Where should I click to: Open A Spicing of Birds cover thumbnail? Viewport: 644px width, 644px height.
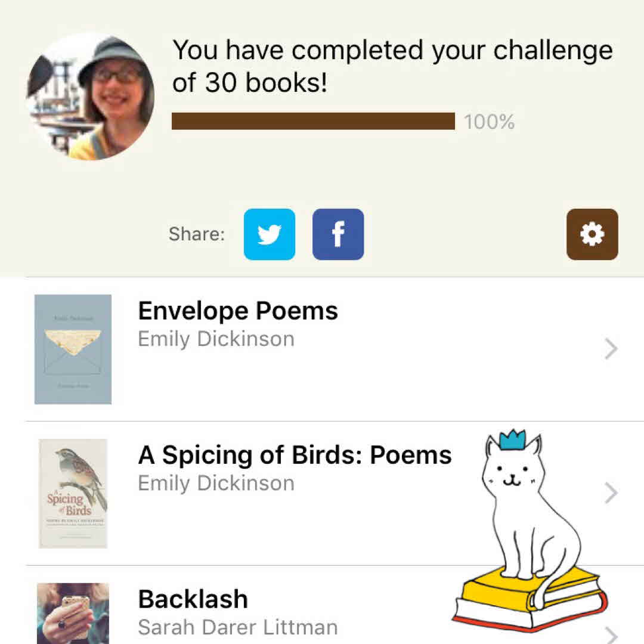click(x=73, y=494)
